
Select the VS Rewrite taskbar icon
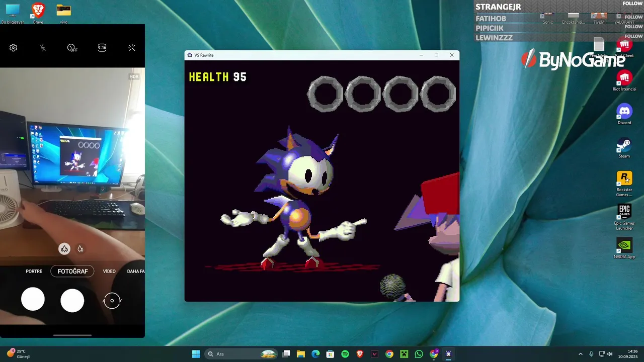click(448, 354)
